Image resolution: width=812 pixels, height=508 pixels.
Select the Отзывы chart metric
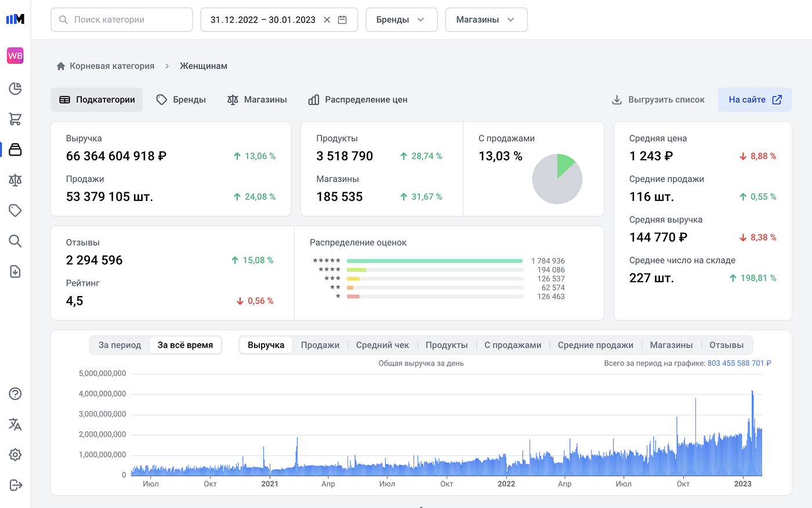pos(726,345)
